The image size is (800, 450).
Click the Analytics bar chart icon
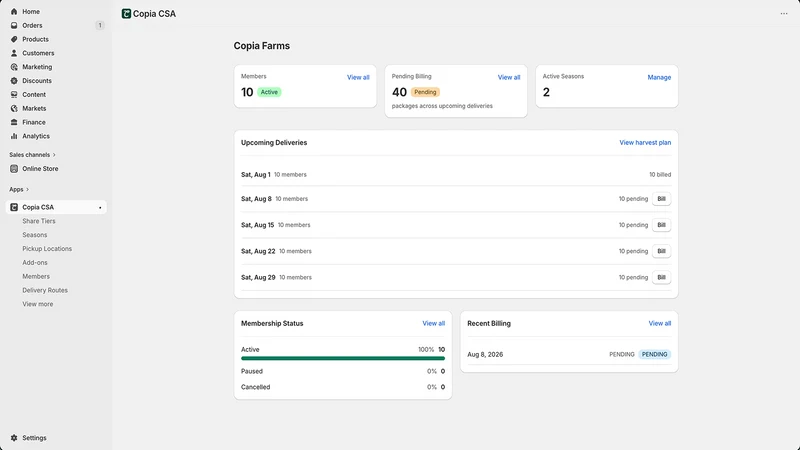click(14, 136)
